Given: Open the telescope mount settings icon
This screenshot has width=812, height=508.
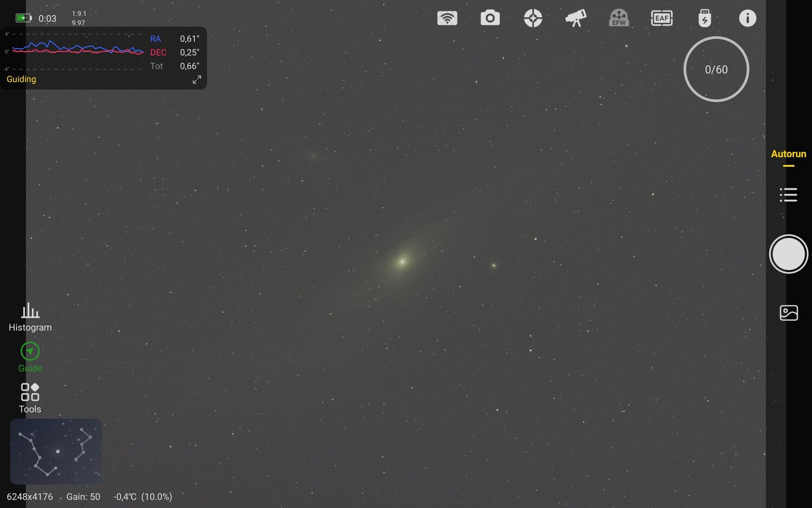Looking at the screenshot, I should pyautogui.click(x=576, y=18).
